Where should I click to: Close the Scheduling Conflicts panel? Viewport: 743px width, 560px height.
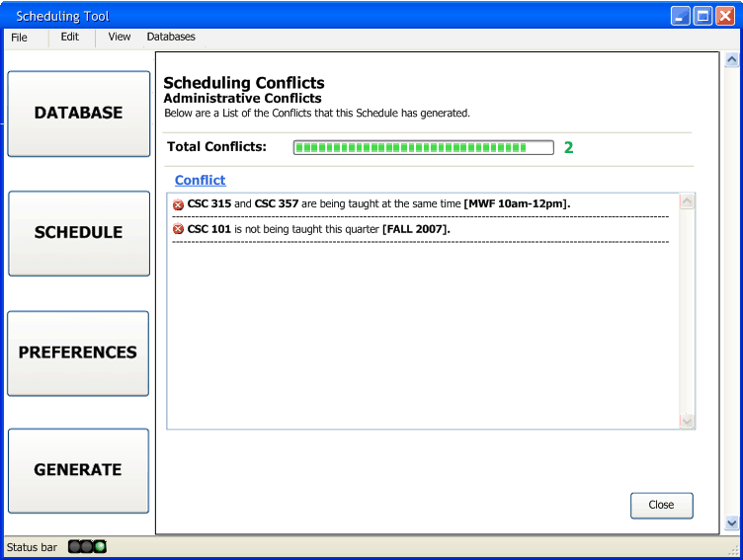click(662, 506)
